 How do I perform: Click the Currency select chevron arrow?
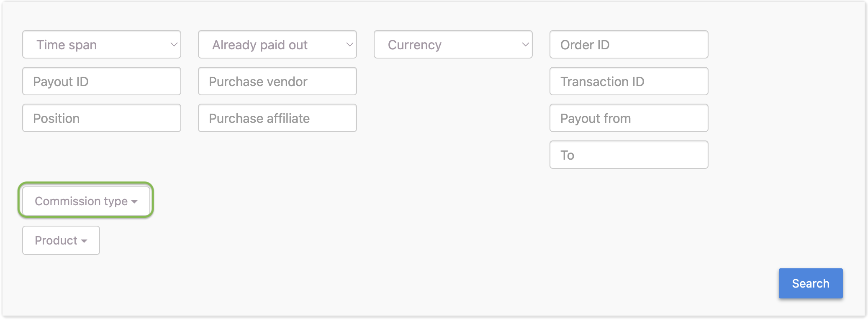pos(525,44)
